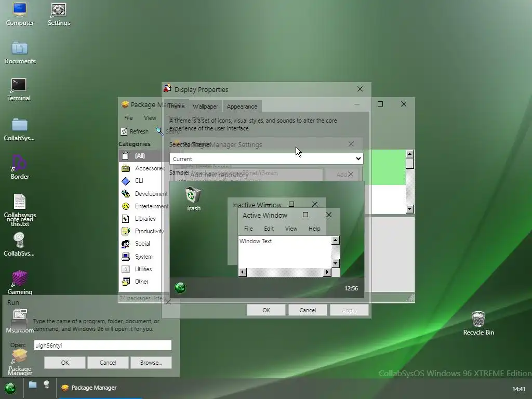Click the Package Manager taskbar button

[x=100, y=388]
